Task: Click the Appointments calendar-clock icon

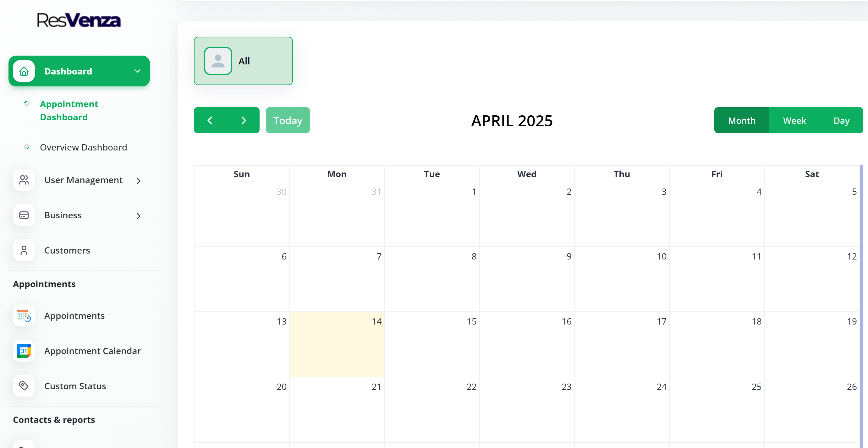Action: pyautogui.click(x=24, y=316)
